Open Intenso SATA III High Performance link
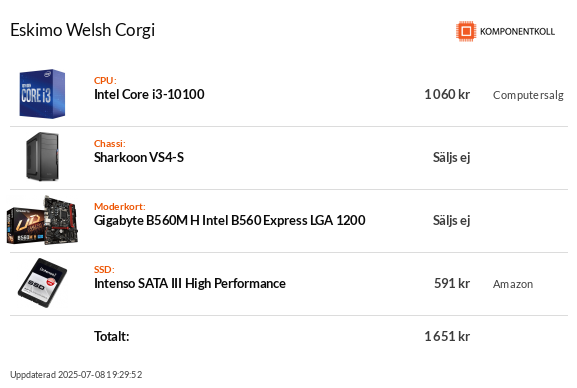577x388 pixels. click(x=190, y=283)
